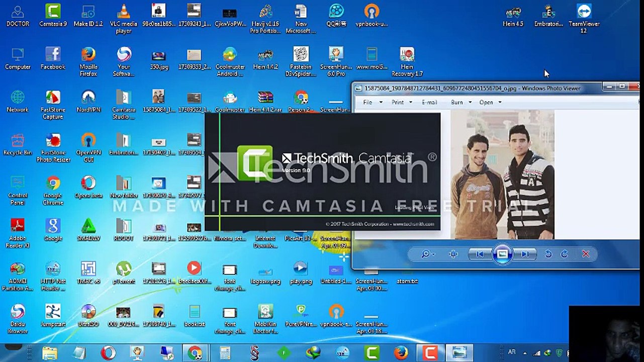Image resolution: width=644 pixels, height=362 pixels.
Task: Select the Adobe Reader XI desktop icon
Action: pyautogui.click(x=18, y=233)
